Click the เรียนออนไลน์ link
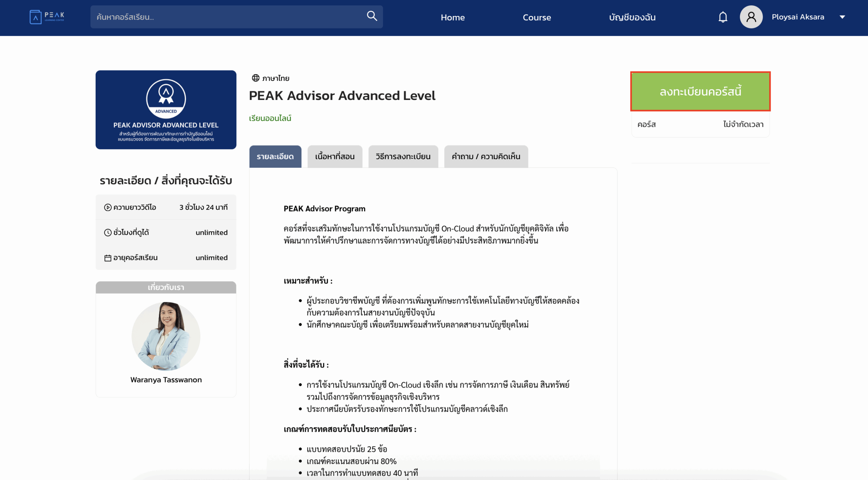The image size is (868, 480). pos(270,118)
